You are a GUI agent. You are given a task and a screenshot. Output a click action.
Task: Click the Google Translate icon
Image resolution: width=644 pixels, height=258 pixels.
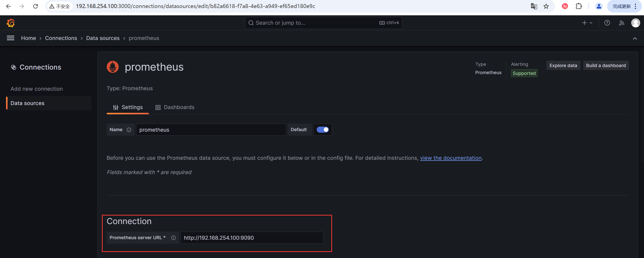534,6
